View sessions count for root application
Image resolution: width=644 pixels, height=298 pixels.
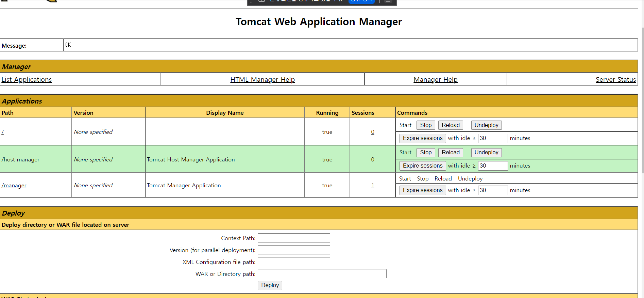(373, 132)
